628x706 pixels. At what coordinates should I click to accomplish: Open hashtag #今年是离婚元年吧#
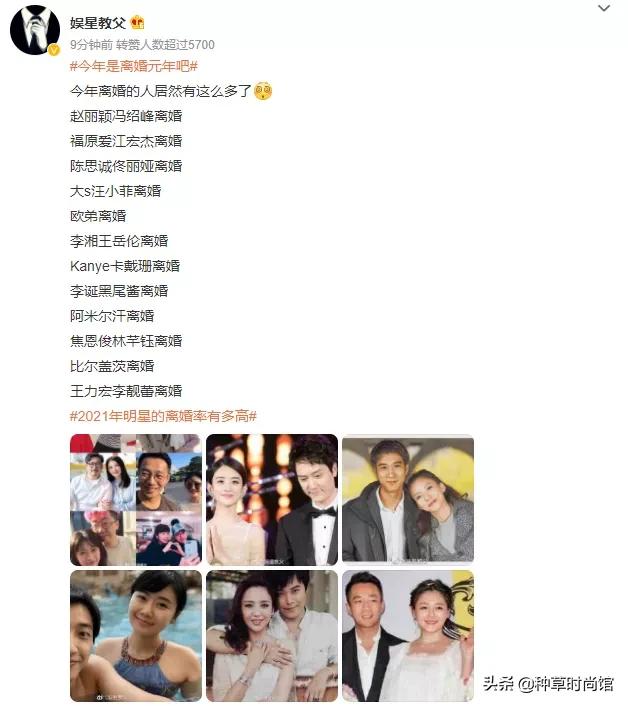(x=134, y=67)
